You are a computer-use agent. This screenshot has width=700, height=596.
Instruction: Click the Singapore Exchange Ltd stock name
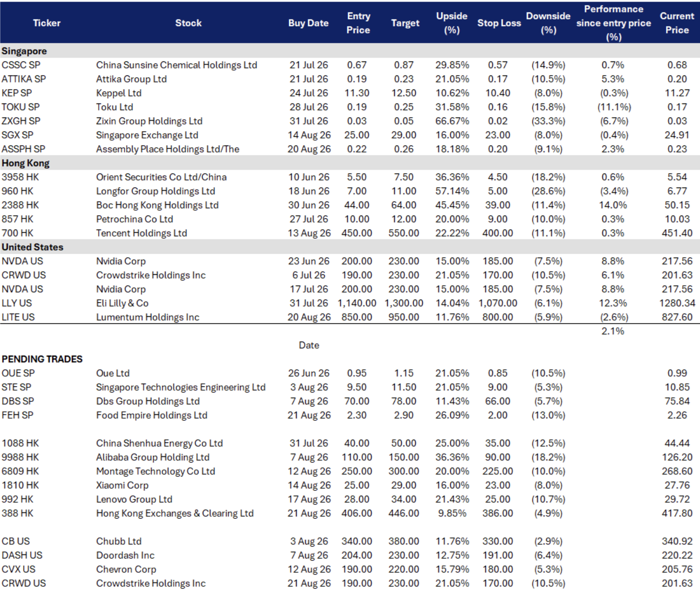[x=147, y=135]
